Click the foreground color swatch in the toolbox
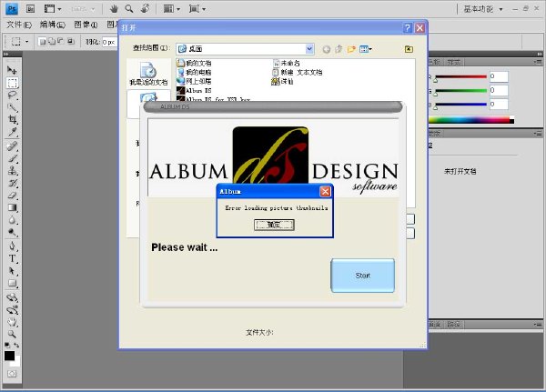 [x=9, y=356]
